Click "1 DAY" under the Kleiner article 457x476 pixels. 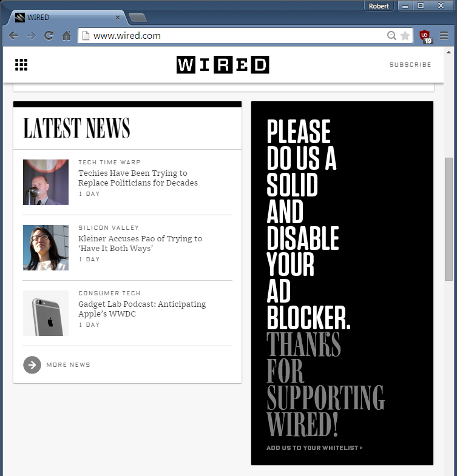click(x=89, y=260)
